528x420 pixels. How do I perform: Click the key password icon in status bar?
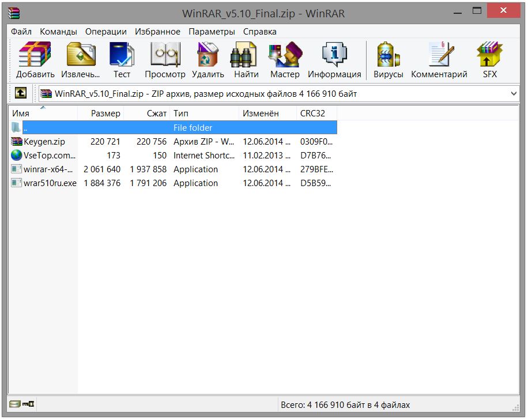point(28,404)
